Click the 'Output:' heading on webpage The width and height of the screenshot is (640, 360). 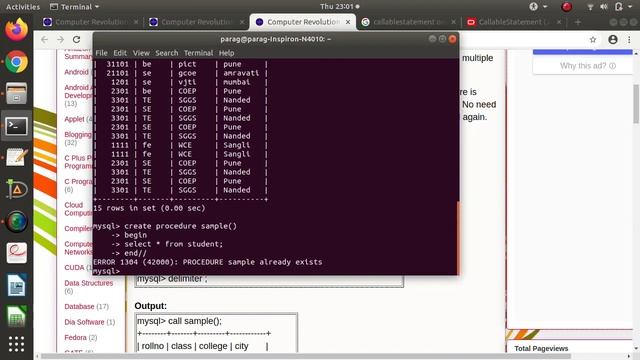[151, 306]
